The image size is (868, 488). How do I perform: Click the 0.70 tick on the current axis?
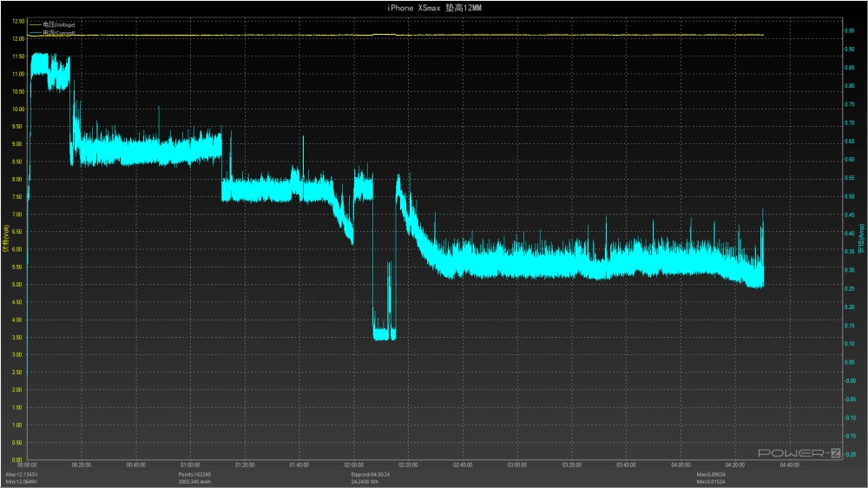(x=849, y=123)
